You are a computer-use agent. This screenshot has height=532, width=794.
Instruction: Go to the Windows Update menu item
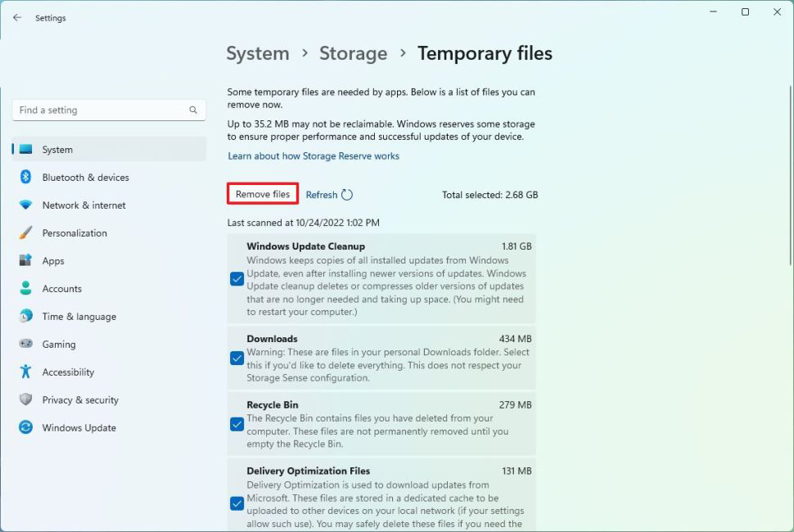[79, 428]
